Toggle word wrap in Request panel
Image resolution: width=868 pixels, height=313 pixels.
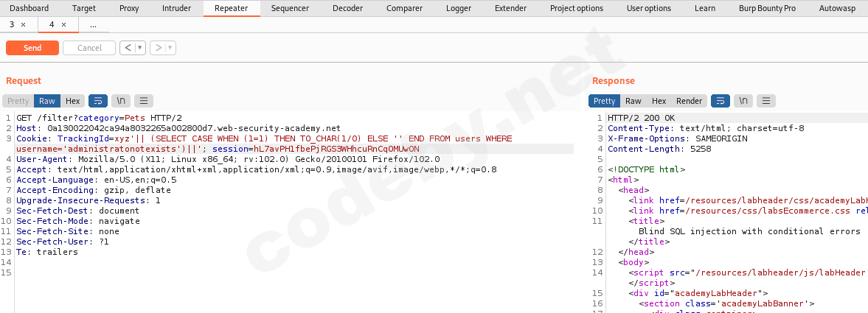point(98,101)
